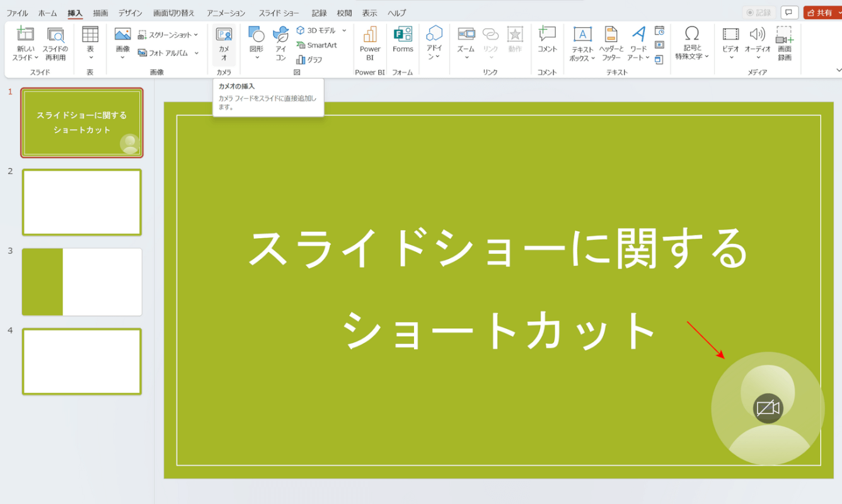The height and width of the screenshot is (504, 842).
Task: Click the Power BI icon
Action: (370, 35)
